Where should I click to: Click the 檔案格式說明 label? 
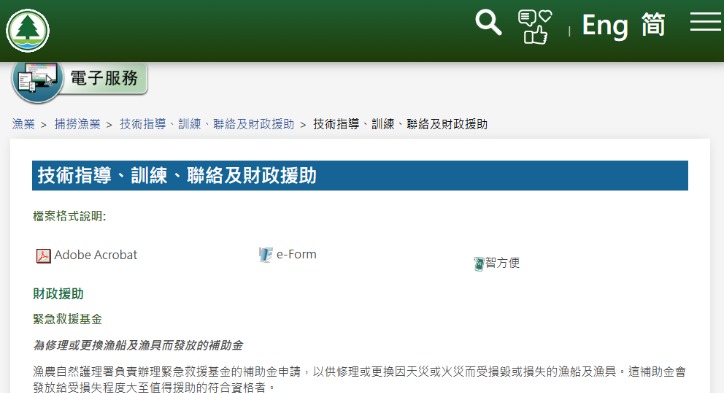click(69, 216)
